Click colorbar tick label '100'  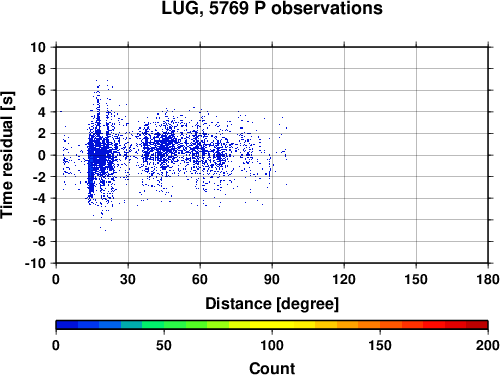point(272,345)
